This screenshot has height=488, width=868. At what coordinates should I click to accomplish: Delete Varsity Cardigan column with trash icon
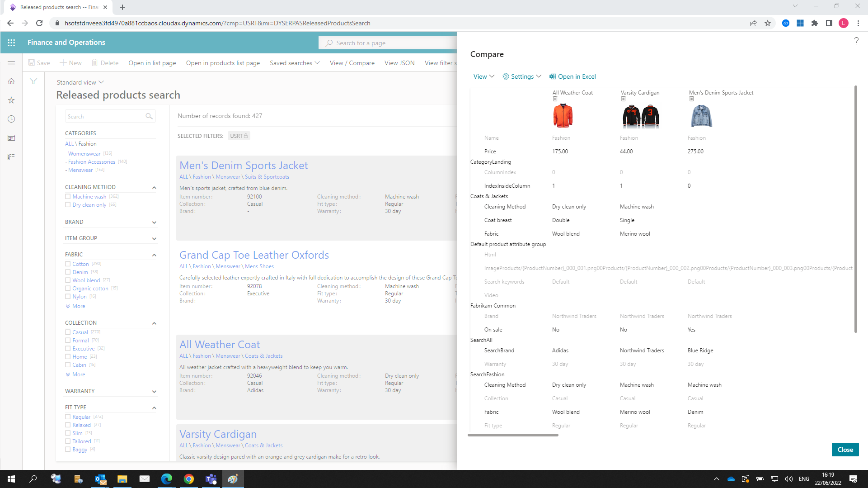(x=623, y=99)
